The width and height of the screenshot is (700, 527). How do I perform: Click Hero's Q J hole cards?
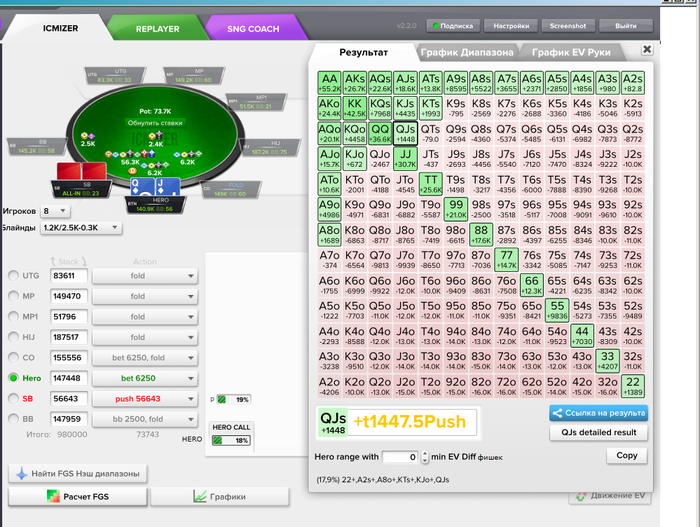155,187
